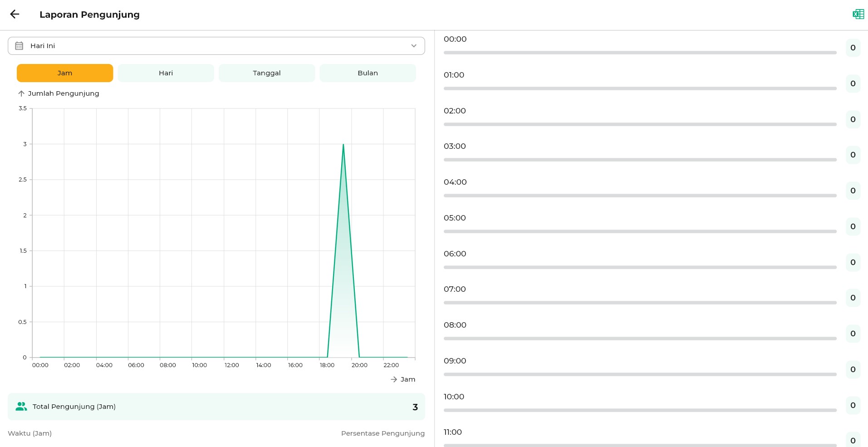Switch to the Hari tab

click(166, 73)
